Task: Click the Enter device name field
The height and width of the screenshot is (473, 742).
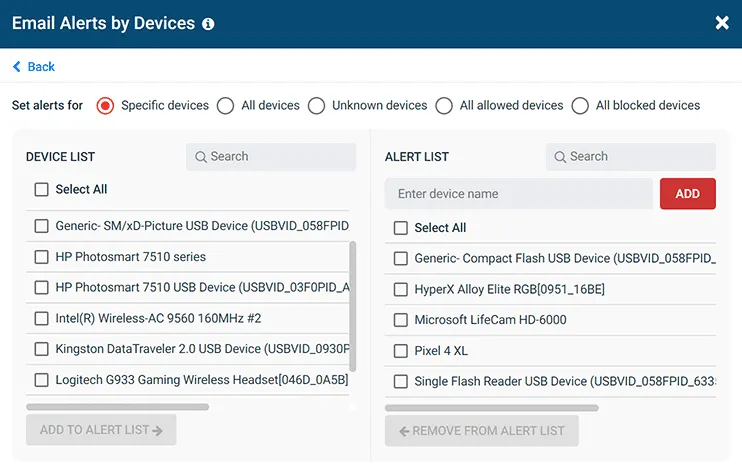Action: (519, 193)
